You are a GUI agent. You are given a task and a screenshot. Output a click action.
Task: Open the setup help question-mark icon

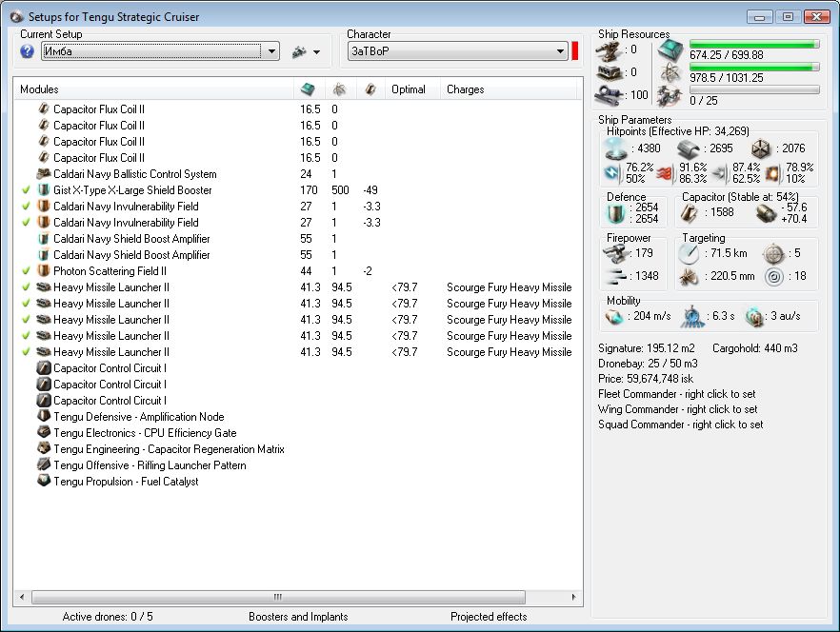pyautogui.click(x=27, y=51)
